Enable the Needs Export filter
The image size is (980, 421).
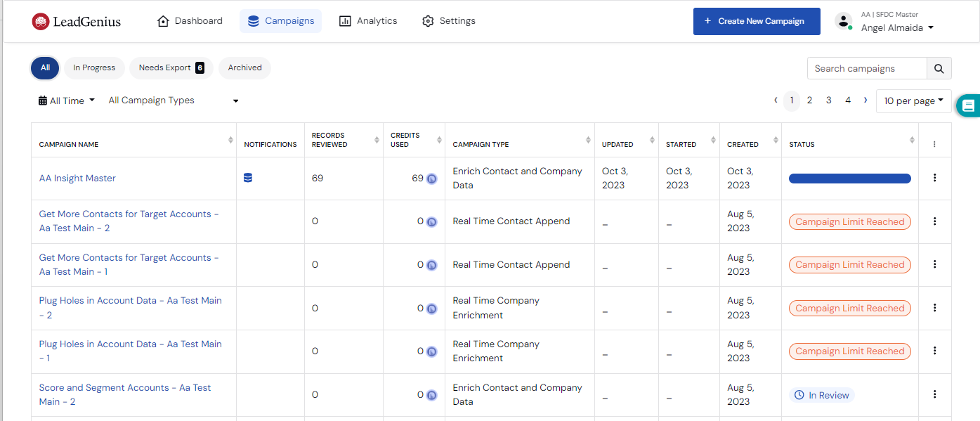point(171,67)
